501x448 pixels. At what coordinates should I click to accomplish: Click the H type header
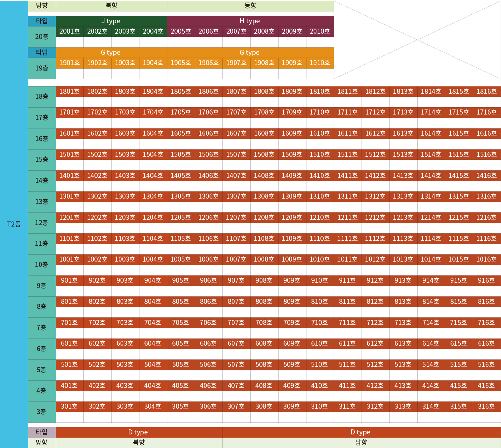[x=250, y=21]
